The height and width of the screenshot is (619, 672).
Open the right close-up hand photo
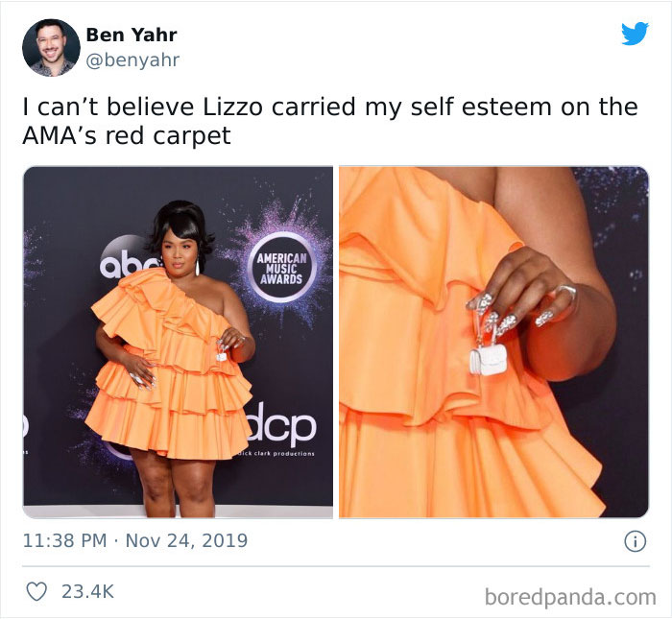coord(493,343)
